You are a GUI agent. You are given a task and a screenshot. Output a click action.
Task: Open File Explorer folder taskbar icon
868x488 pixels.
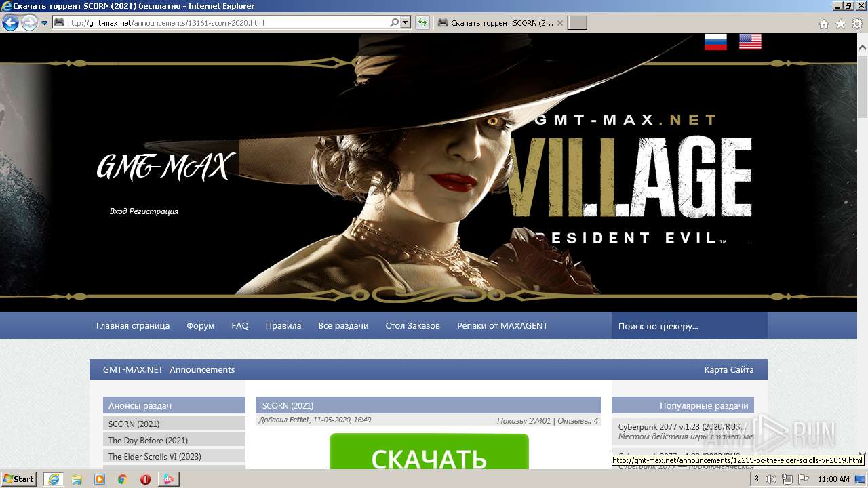click(x=77, y=479)
